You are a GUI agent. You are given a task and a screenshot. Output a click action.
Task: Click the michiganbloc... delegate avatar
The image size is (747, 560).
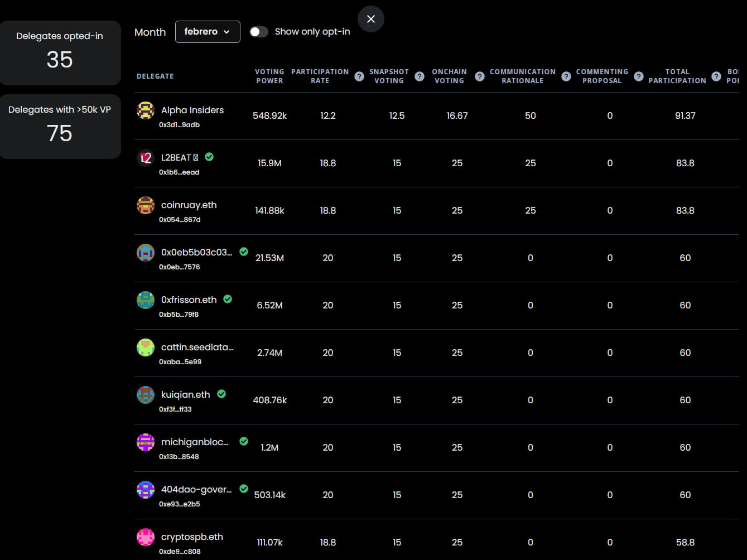tap(146, 442)
